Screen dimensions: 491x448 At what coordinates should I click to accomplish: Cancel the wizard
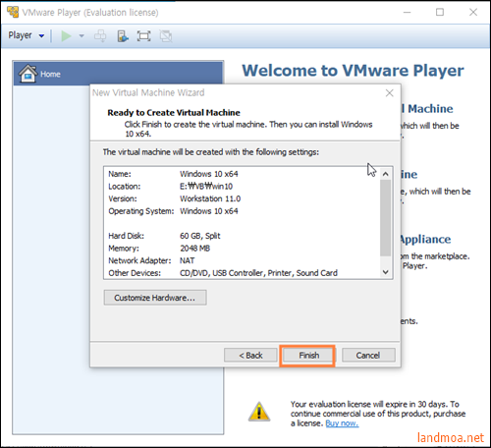coord(368,356)
